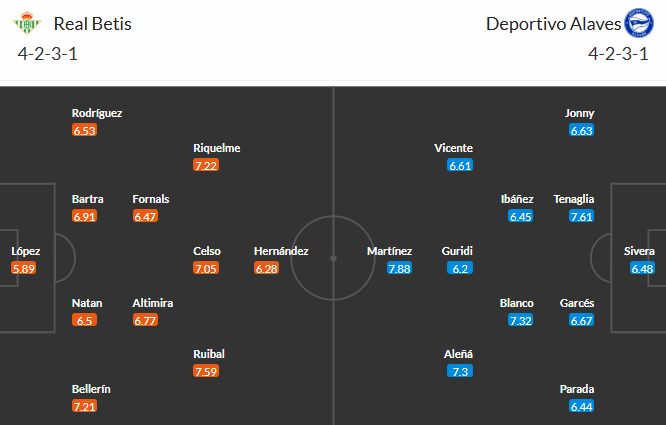The image size is (666, 425).
Task: Click Riquelme's 7.22 rating badge
Action: click(x=206, y=165)
